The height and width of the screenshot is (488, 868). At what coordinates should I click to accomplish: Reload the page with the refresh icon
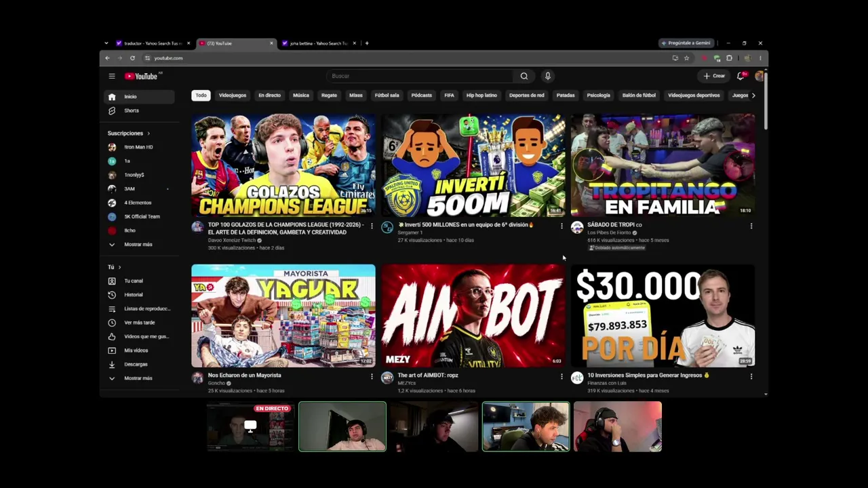coord(132,58)
